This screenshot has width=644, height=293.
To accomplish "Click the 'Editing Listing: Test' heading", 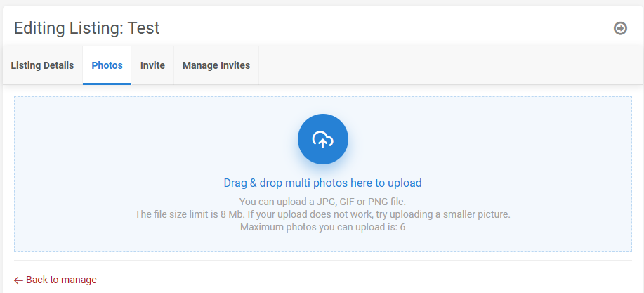I will point(86,28).
